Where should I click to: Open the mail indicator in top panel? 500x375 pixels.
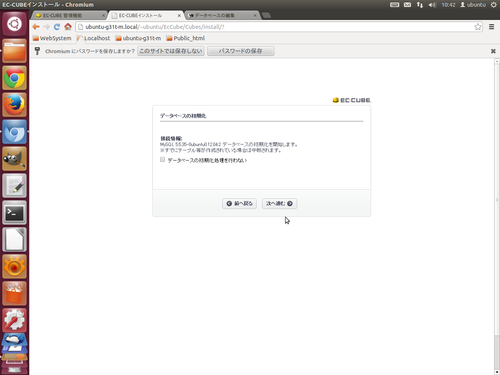point(407,5)
